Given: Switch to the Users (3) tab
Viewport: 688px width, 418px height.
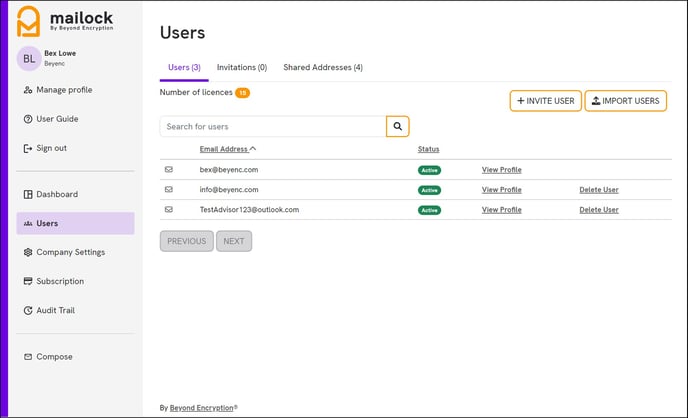Looking at the screenshot, I should coord(184,67).
